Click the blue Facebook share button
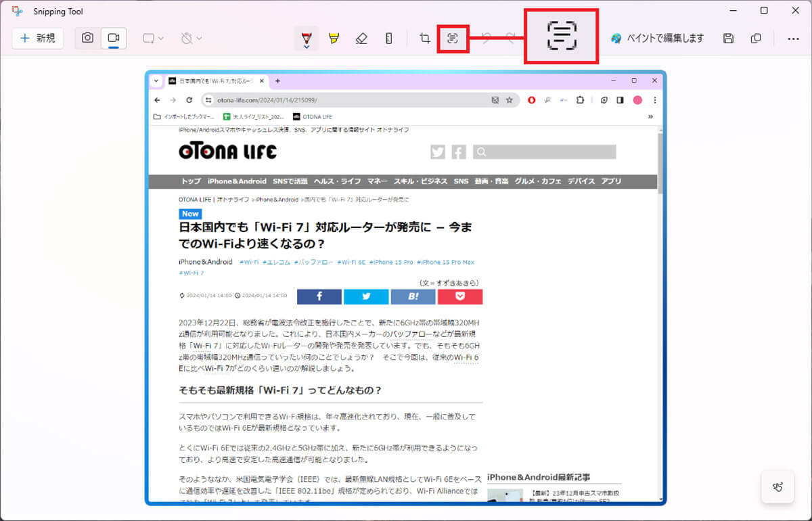Viewport: 812px width, 521px height. click(319, 296)
